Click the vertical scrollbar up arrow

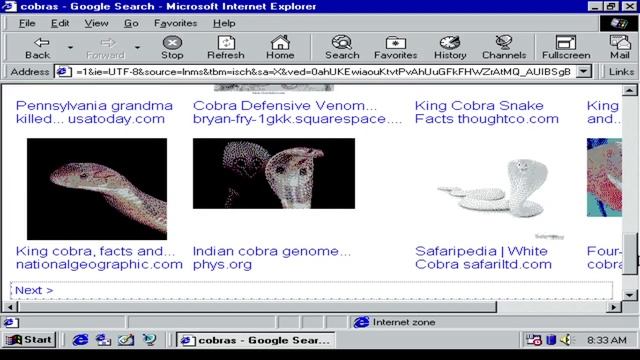pos(629,90)
